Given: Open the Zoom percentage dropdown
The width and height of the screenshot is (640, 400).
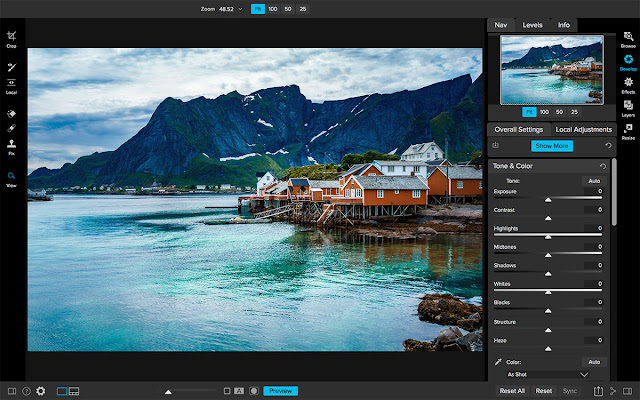Looking at the screenshot, I should [240, 8].
